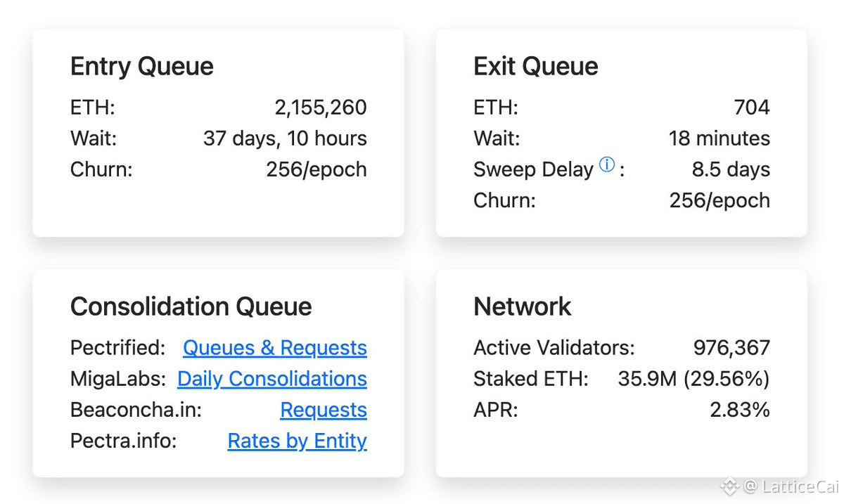Screen dimensions: 844x504
Task: Click the 8.5 days sweep delay value
Action: (731, 169)
